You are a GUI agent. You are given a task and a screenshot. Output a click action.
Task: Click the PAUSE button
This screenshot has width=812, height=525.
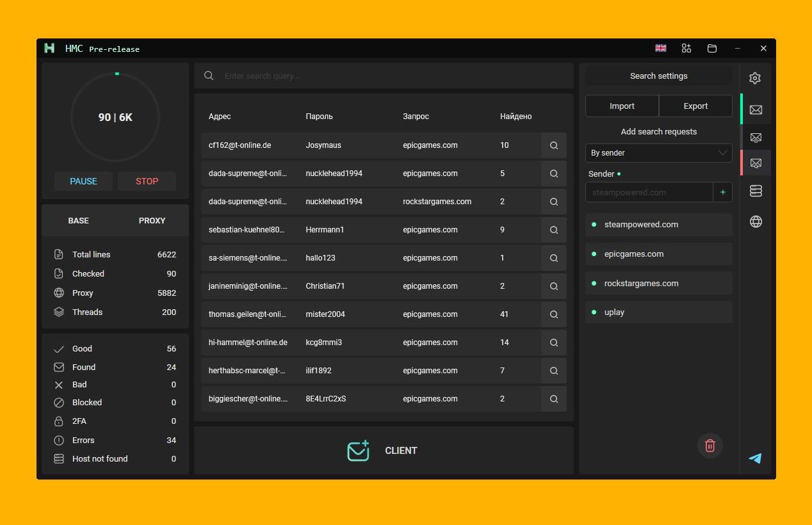[83, 181]
